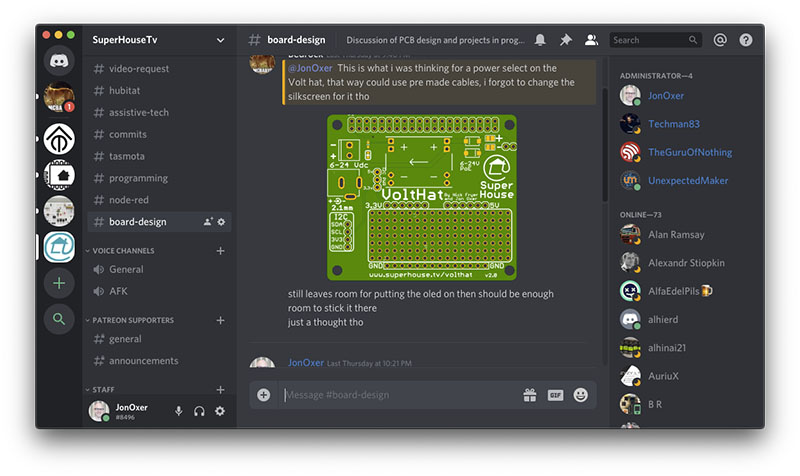Open the white house-arrow logo server
The width and height of the screenshot is (800, 476).
click(x=59, y=138)
